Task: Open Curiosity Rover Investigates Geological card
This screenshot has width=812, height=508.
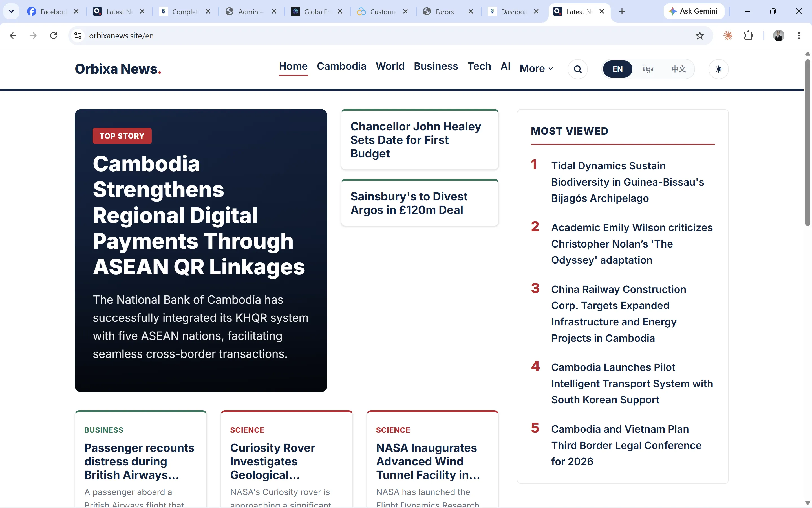Action: coord(272,461)
